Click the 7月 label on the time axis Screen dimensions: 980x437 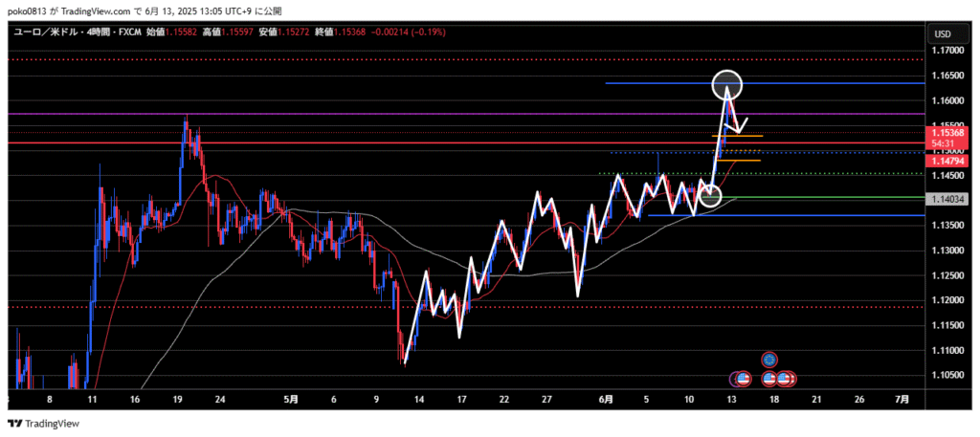pos(900,399)
